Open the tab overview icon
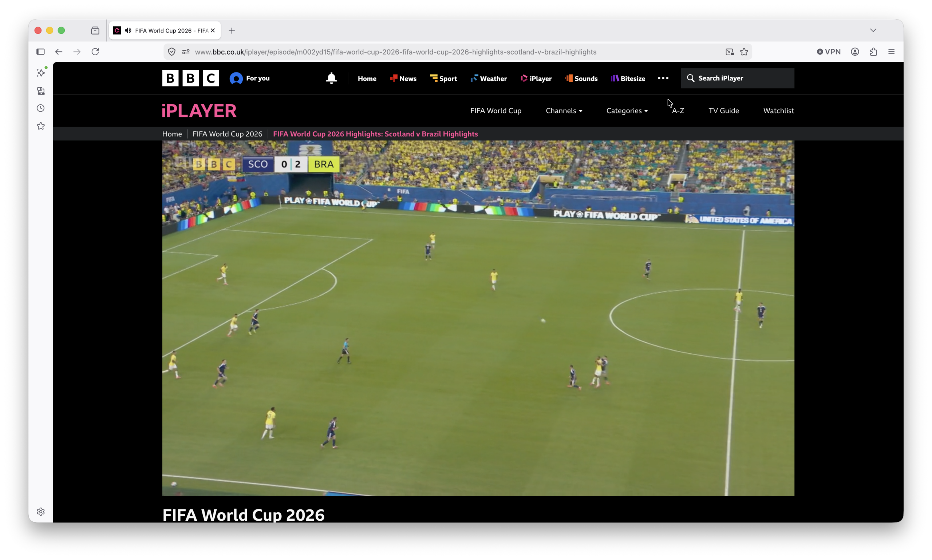Image resolution: width=932 pixels, height=560 pixels. 95,31
